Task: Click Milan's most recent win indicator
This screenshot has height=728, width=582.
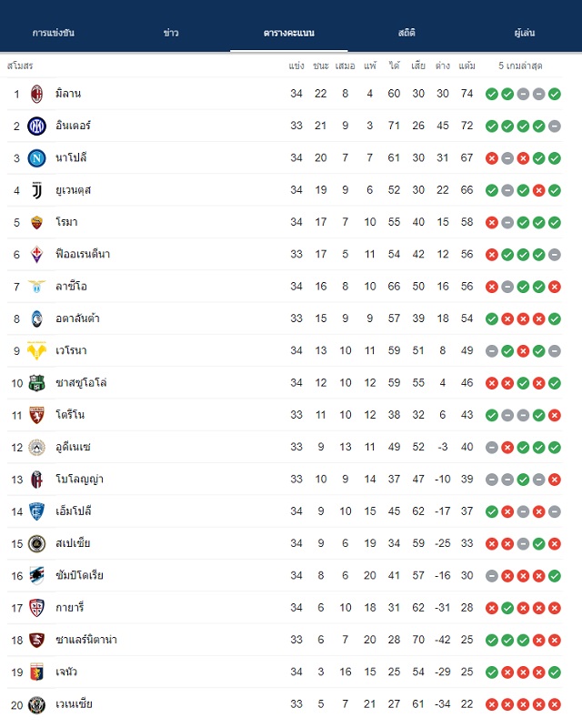Action: (x=554, y=95)
